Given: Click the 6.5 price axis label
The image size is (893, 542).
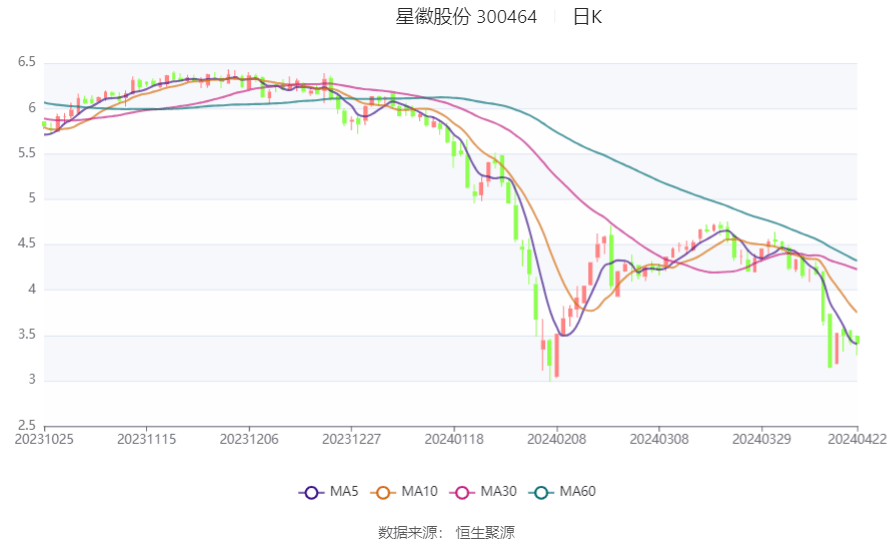Looking at the screenshot, I should 27,62.
